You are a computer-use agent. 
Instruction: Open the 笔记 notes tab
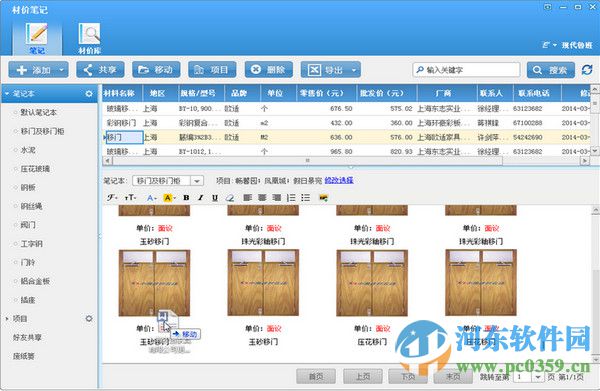(x=37, y=38)
